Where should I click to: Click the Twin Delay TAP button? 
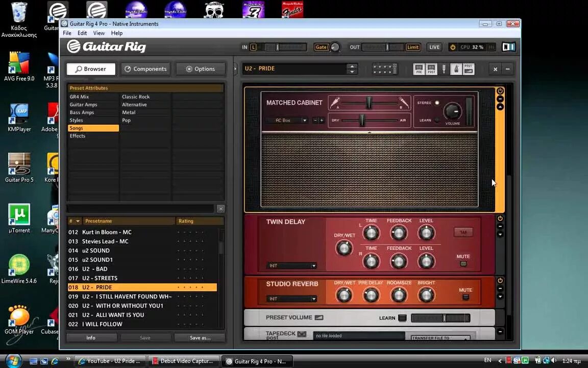463,232
